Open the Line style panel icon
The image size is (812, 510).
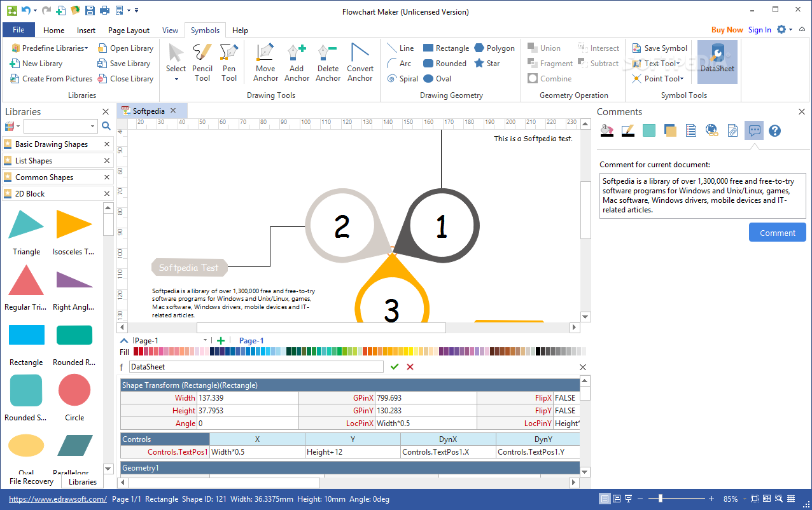click(x=627, y=131)
